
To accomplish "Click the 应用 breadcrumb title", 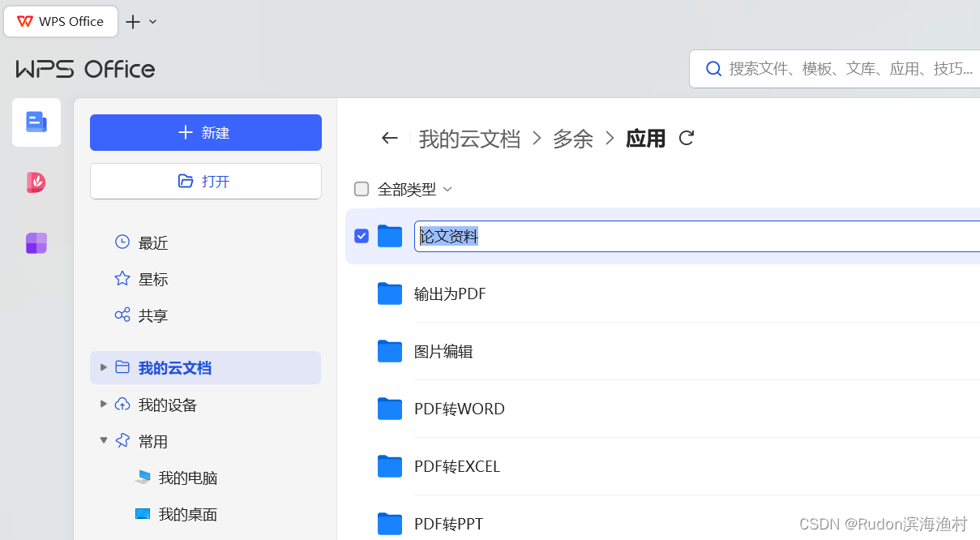I will (646, 139).
